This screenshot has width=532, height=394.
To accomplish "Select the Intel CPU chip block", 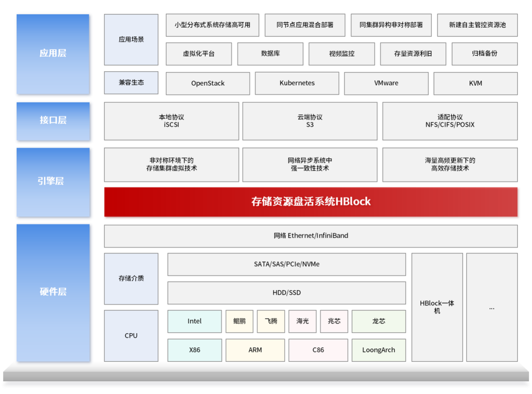I will [x=194, y=321].
